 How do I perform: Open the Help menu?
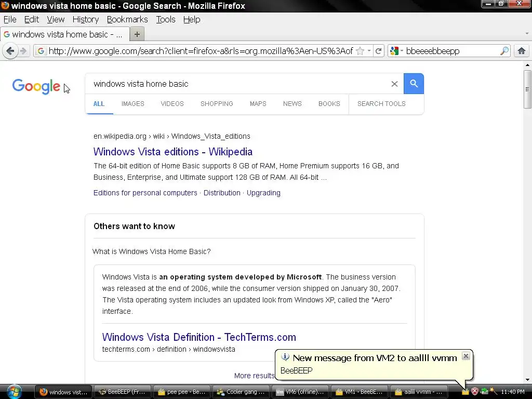coord(192,19)
